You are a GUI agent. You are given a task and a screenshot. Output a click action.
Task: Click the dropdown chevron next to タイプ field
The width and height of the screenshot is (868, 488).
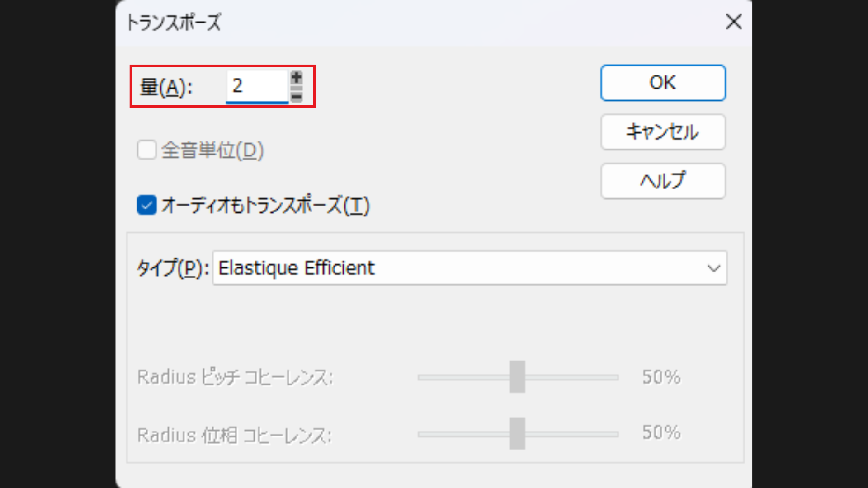[713, 268]
